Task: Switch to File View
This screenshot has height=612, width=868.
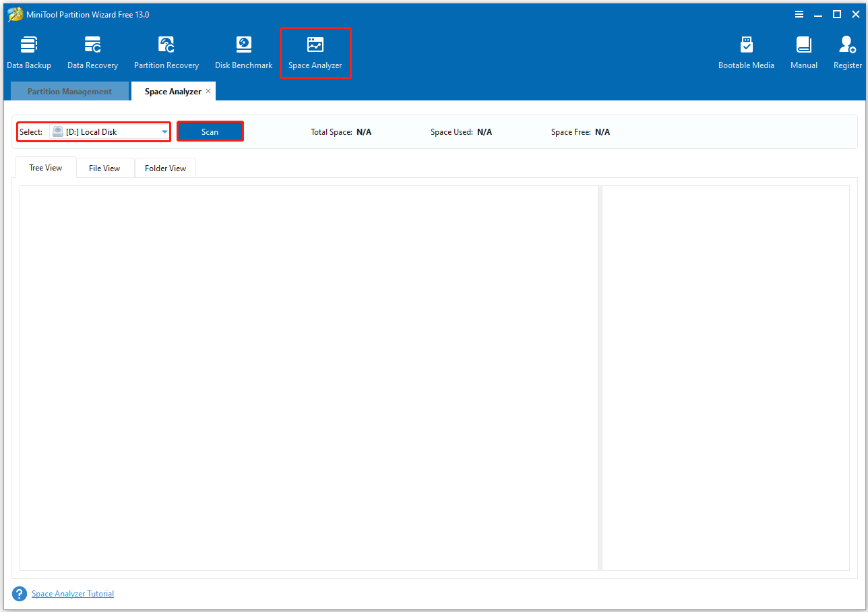Action: tap(104, 168)
